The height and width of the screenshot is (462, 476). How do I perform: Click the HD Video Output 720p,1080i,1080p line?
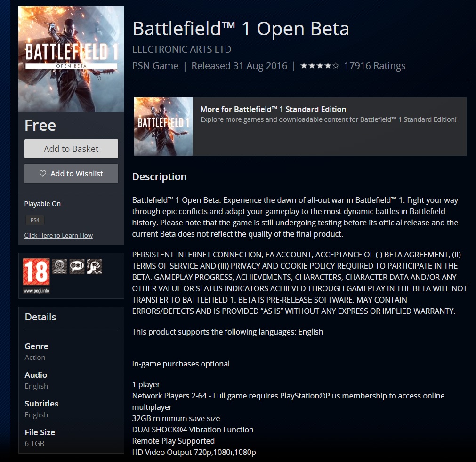(194, 452)
